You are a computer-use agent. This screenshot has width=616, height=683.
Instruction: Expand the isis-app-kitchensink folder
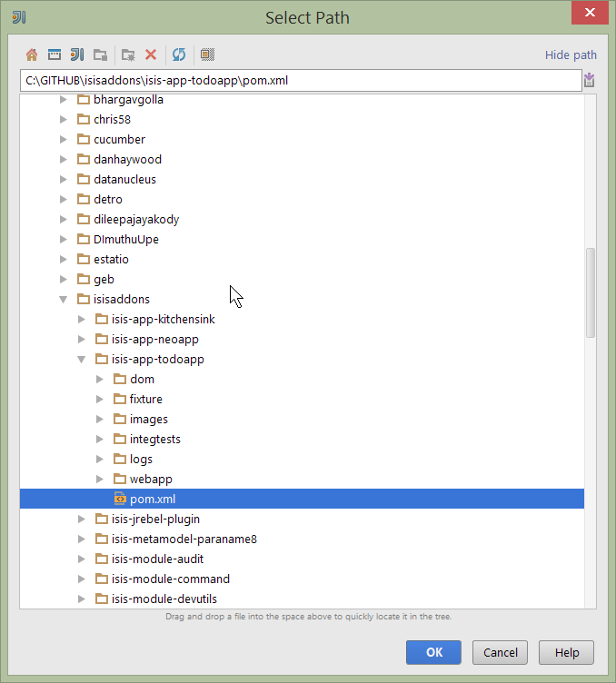pyautogui.click(x=82, y=319)
